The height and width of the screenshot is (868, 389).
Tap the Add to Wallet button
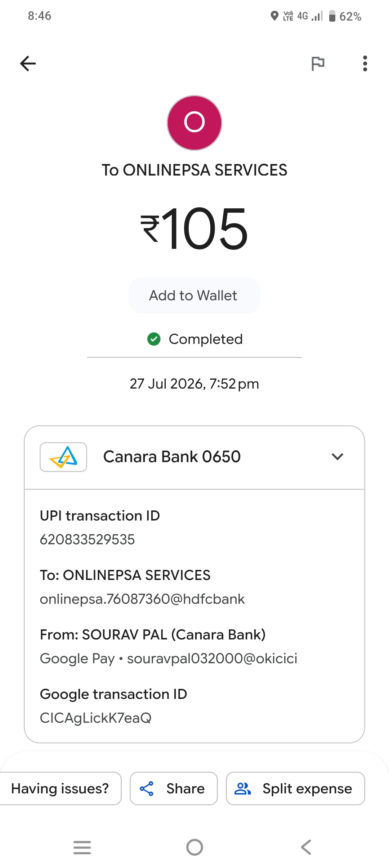pos(194,295)
